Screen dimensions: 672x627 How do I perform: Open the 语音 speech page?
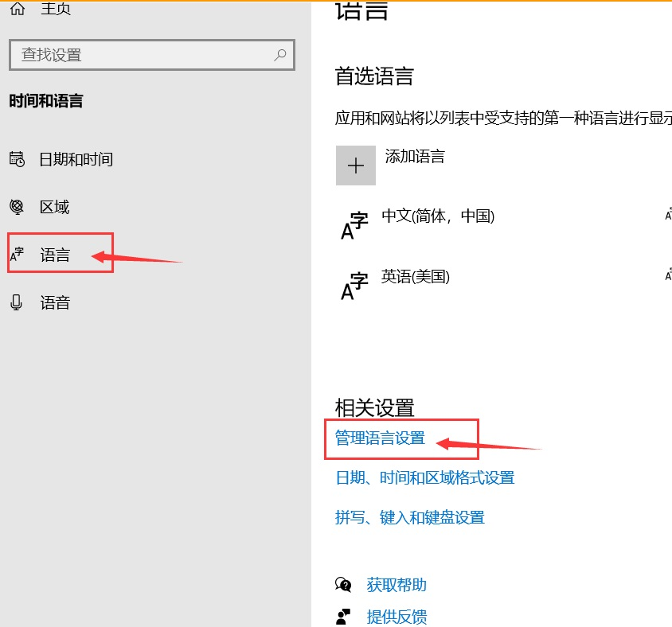(x=55, y=303)
